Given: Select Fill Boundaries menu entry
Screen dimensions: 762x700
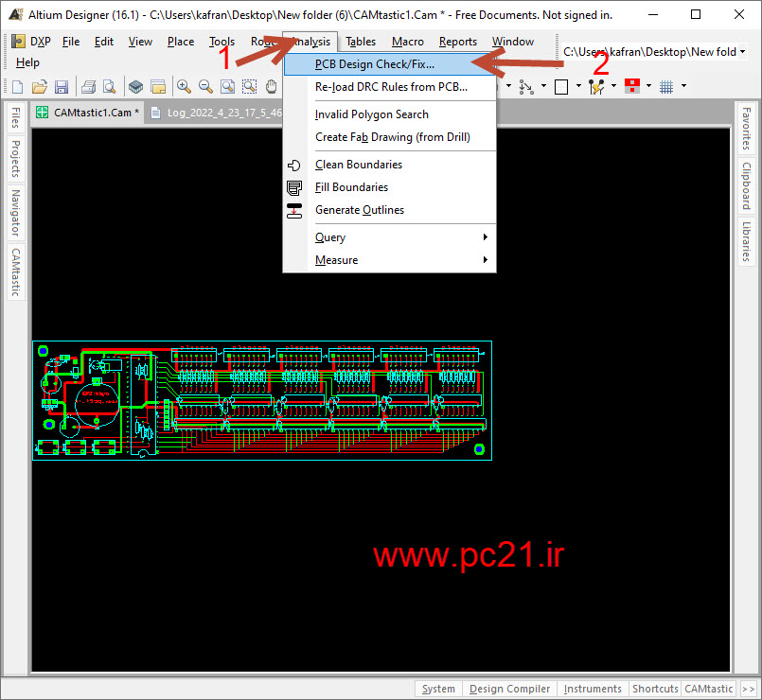Looking at the screenshot, I should (389, 187).
